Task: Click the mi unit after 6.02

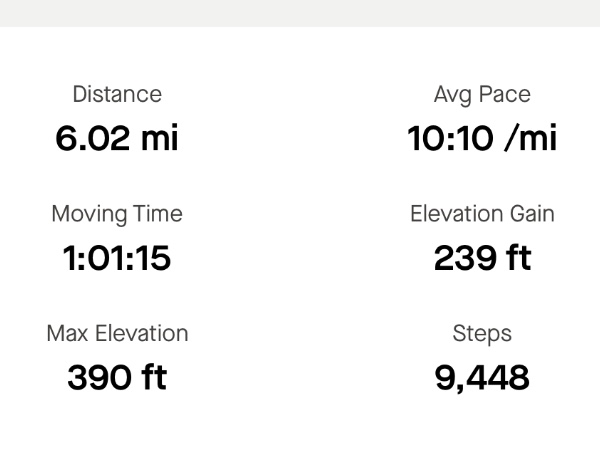Action: (x=160, y=138)
